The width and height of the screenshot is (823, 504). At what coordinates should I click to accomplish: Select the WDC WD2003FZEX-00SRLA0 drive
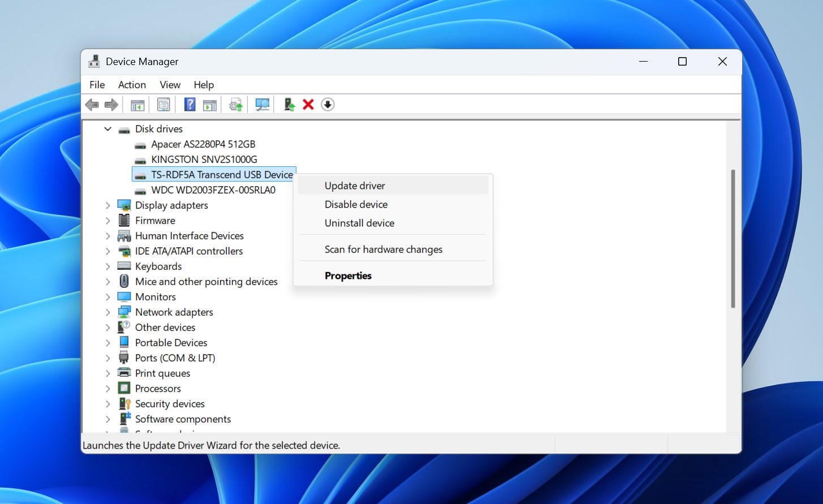[x=213, y=190]
